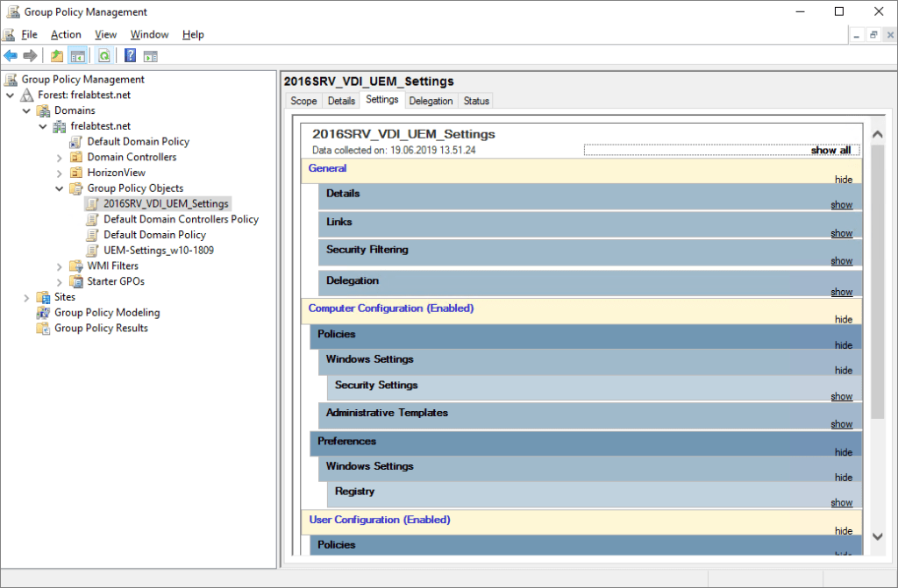Click the report scrollbar down arrow

[877, 535]
